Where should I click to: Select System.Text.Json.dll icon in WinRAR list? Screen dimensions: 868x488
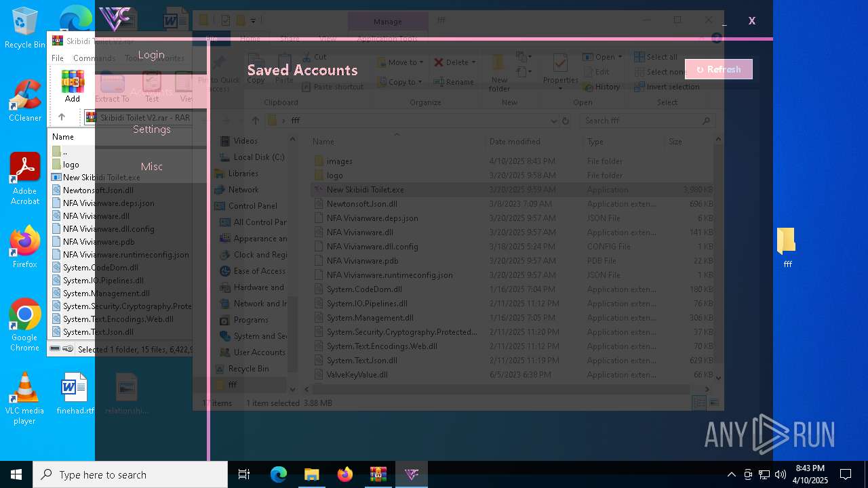pyautogui.click(x=57, y=332)
